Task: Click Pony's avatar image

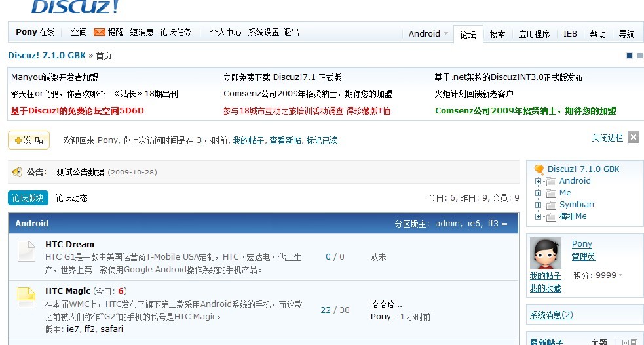Action: click(546, 253)
